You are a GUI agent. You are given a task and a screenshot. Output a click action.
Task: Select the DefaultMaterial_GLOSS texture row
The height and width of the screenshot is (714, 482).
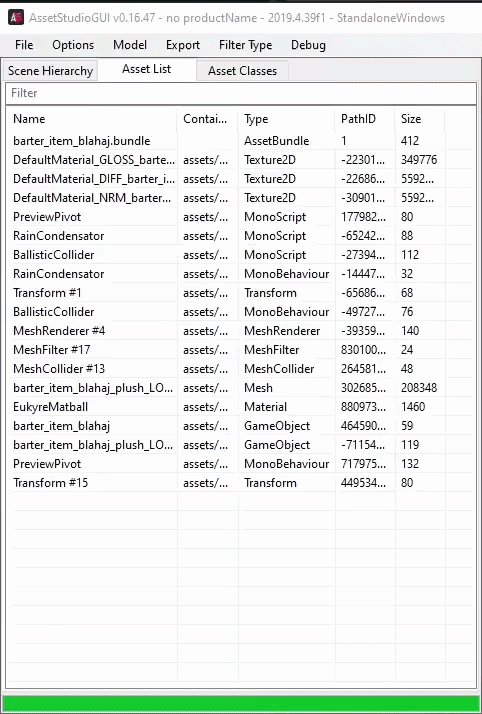239,160
